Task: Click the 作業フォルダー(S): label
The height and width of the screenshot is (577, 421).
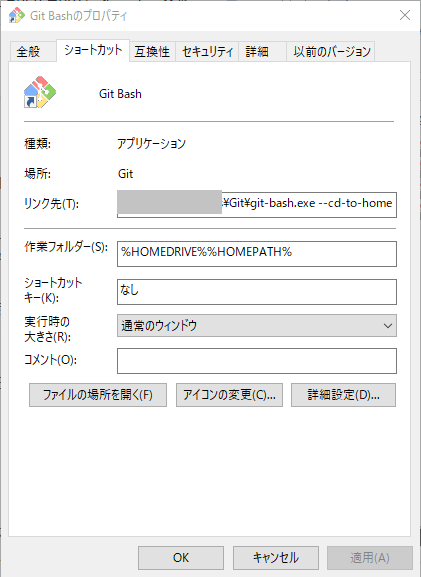Action: [x=66, y=247]
